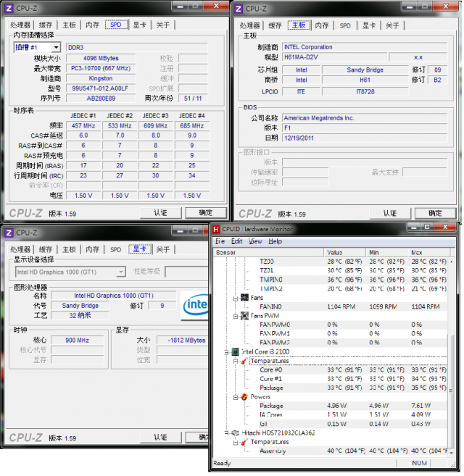Click 认证 button in SPD window
Image resolution: width=464 pixels, height=476 pixels.
pyautogui.click(x=161, y=213)
